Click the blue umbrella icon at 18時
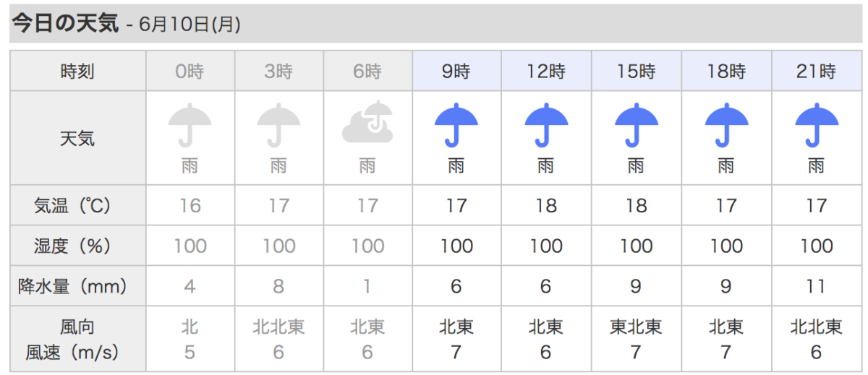Image resolution: width=868 pixels, height=375 pixels. pos(726,125)
